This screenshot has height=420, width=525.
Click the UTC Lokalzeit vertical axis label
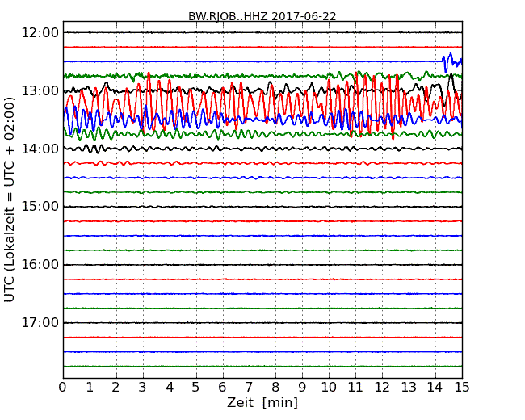point(10,199)
